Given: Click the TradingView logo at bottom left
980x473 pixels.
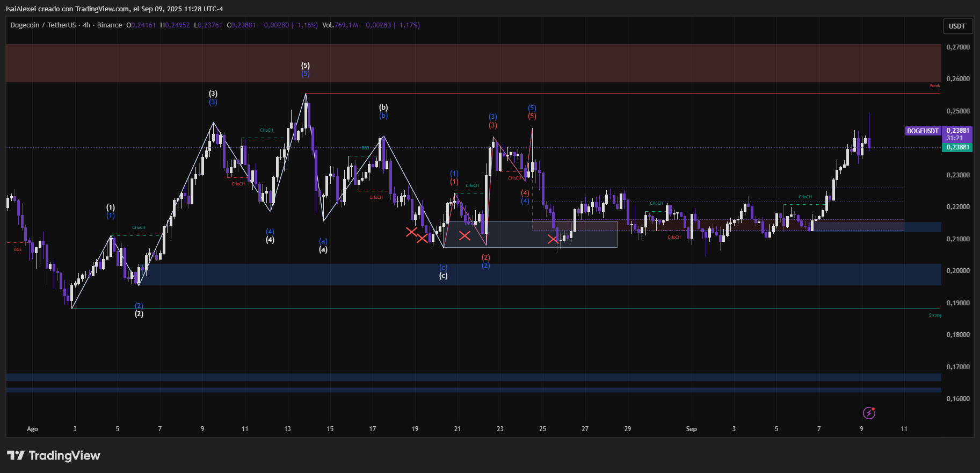Looking at the screenshot, I should coord(53,456).
